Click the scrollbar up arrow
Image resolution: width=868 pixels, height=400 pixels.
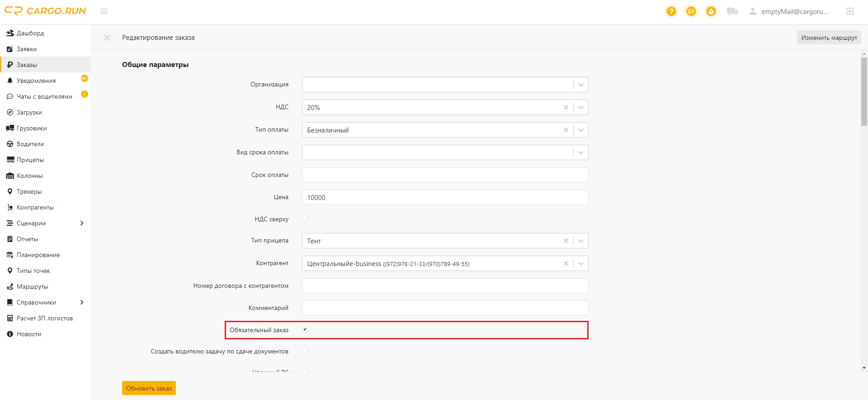pyautogui.click(x=864, y=53)
